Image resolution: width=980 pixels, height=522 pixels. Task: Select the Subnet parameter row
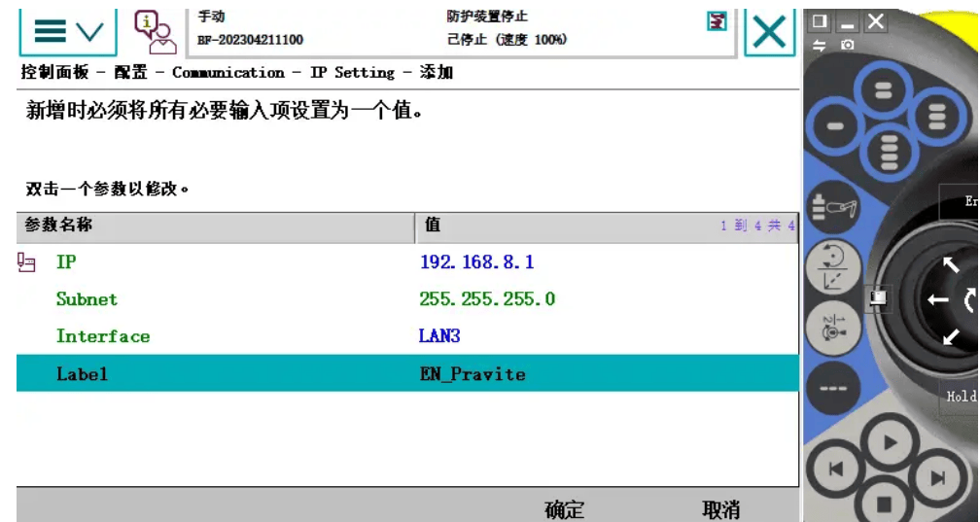tap(407, 298)
